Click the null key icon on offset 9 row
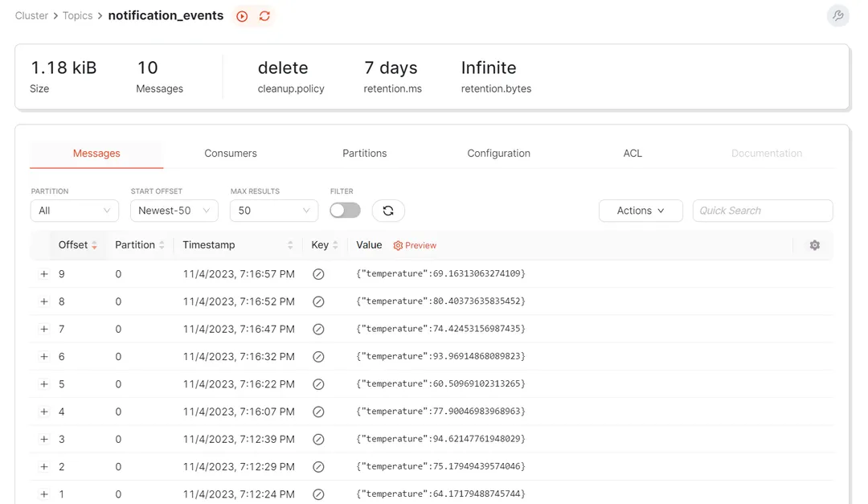Viewport: 868px width, 504px height. tap(318, 273)
